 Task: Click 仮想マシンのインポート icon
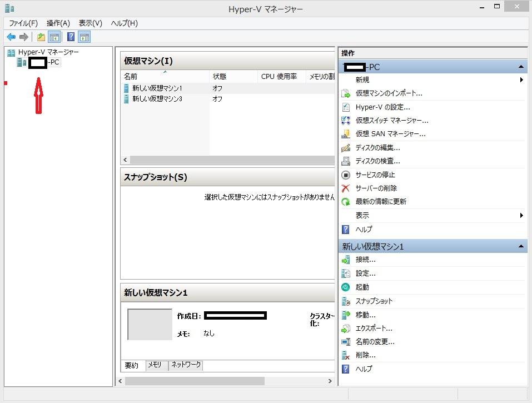[345, 93]
